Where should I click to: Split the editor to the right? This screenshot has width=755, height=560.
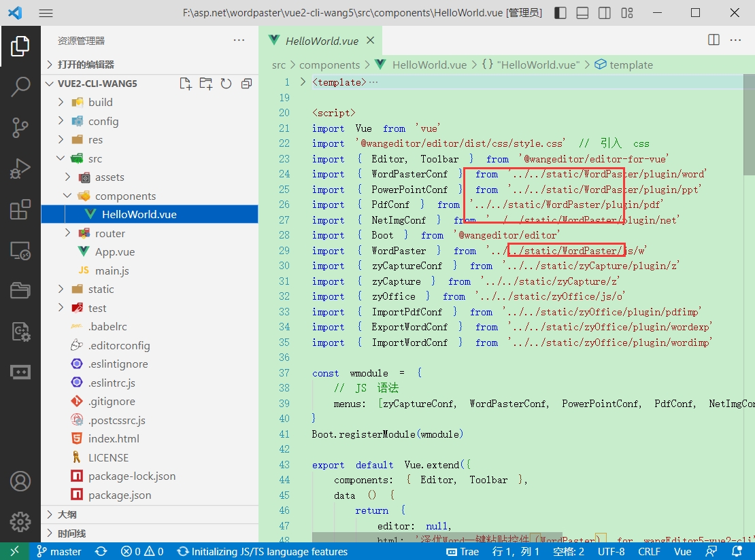coord(714,40)
